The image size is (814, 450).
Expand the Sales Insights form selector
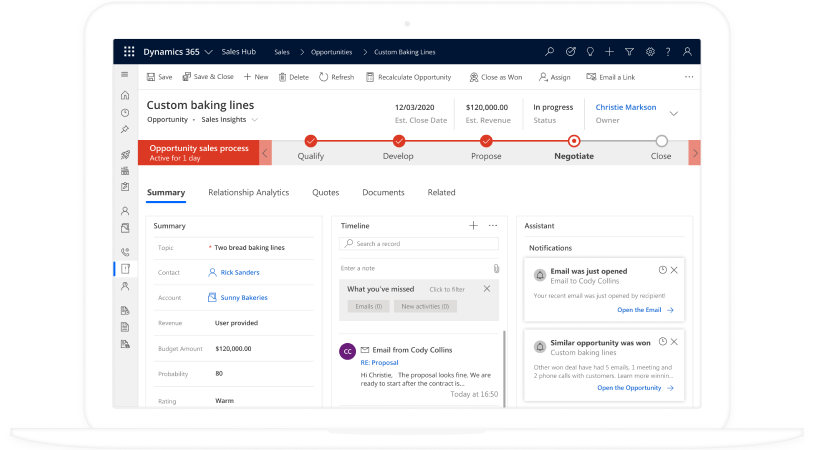(255, 120)
